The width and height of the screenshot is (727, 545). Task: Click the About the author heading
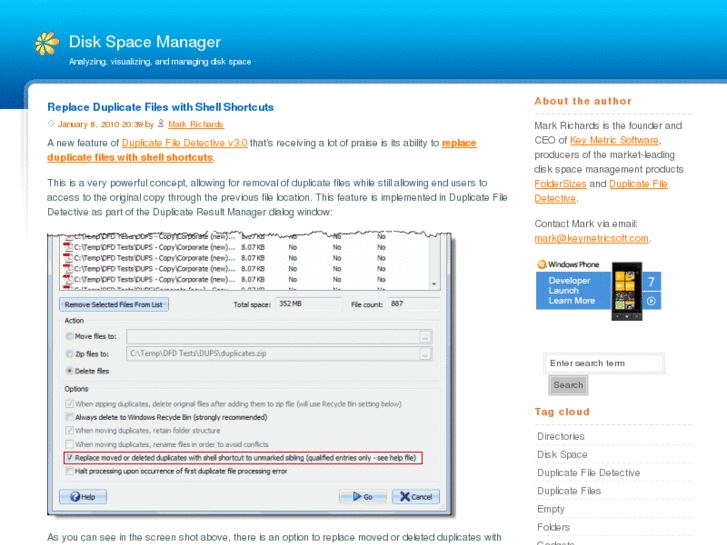pos(583,101)
